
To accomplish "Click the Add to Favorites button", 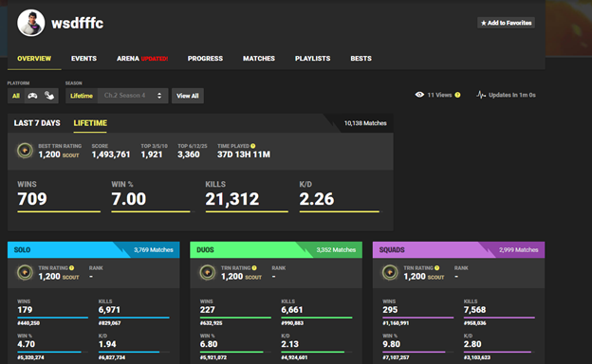I will tap(506, 23).
